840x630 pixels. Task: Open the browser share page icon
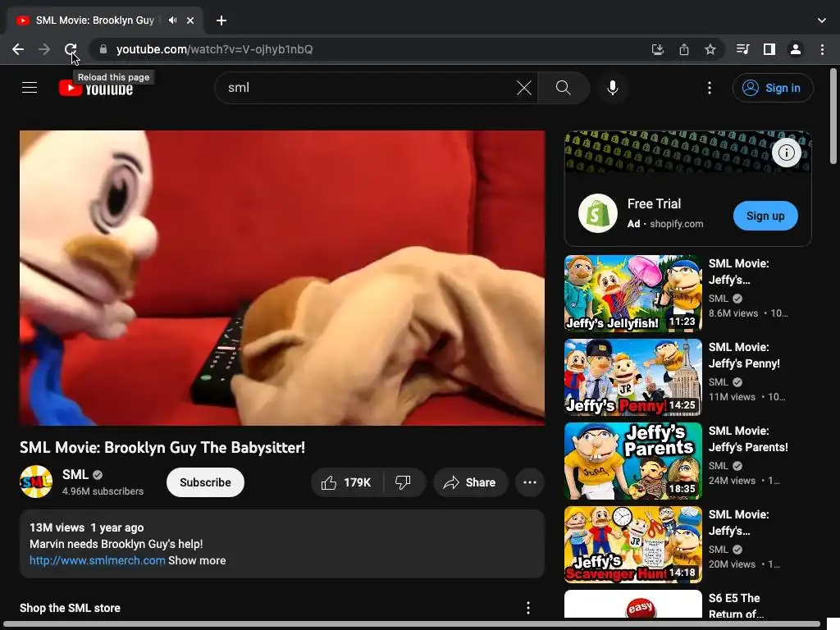684,49
